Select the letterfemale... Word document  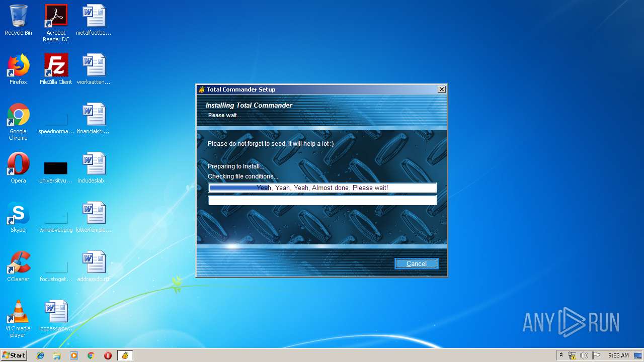pos(94,218)
